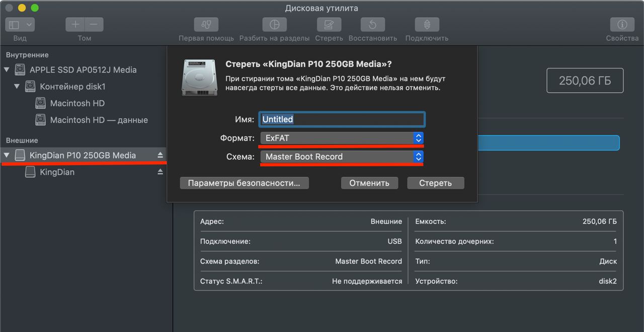Click the Отменить button

[x=369, y=183]
